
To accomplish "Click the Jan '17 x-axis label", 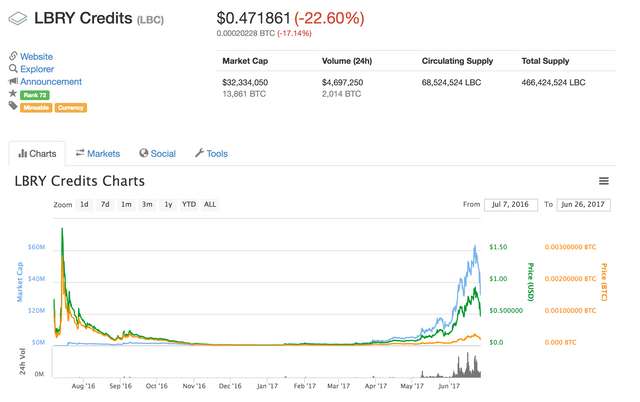I will point(267,386).
